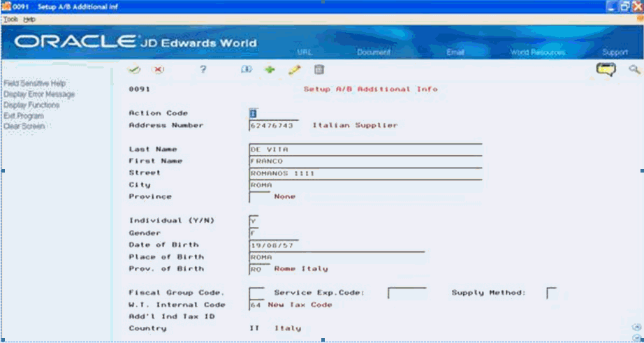Open the Document header link
The height and width of the screenshot is (343, 644).
pos(374,52)
